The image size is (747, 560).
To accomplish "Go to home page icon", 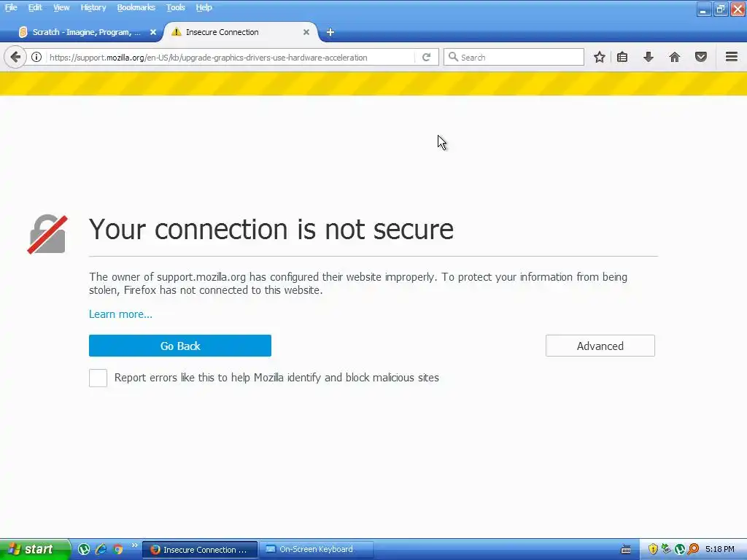I will pos(675,57).
